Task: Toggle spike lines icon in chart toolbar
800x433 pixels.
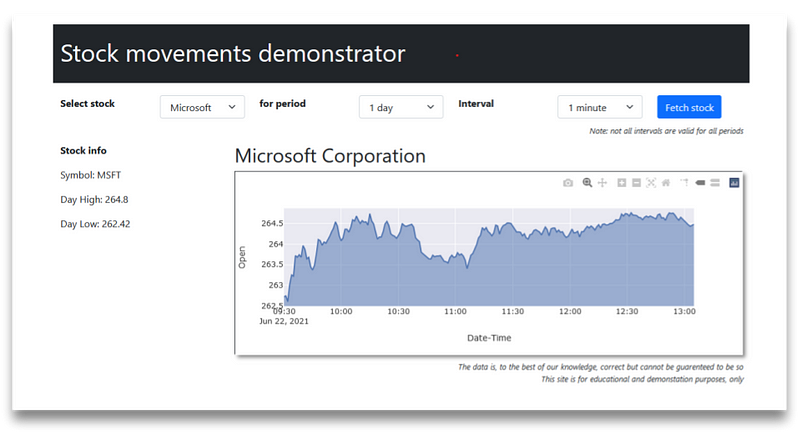Action: point(685,183)
